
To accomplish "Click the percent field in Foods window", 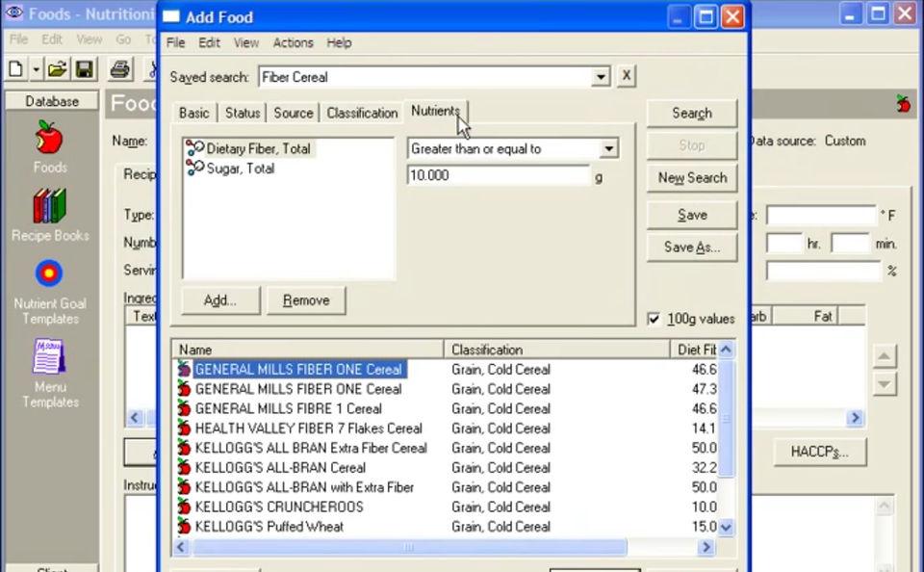I will pos(824,272).
